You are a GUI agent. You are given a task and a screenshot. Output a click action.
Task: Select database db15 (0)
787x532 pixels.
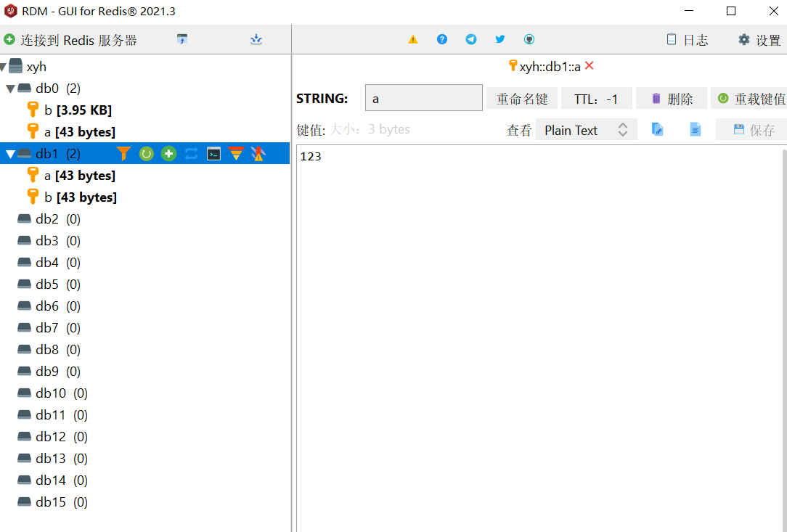[x=52, y=502]
